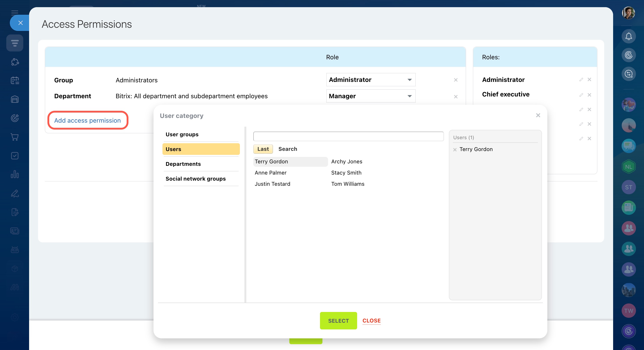Switch to the Search tab

288,149
